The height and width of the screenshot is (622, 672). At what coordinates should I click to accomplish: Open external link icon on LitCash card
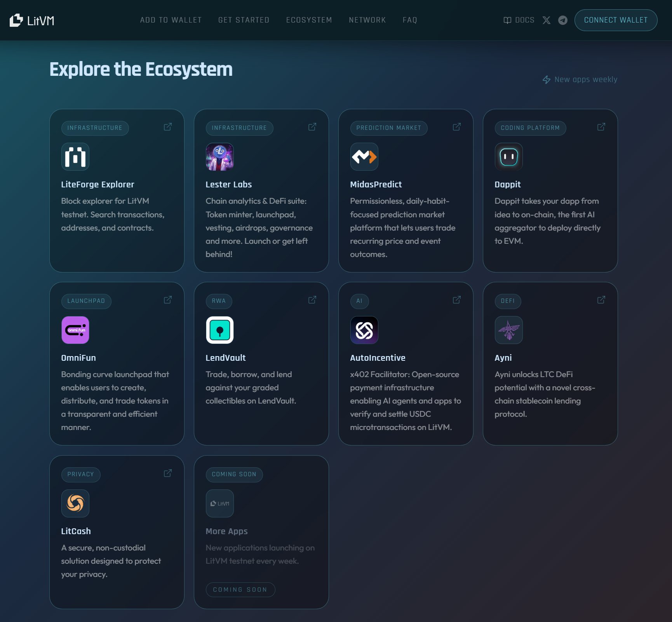[x=168, y=473]
